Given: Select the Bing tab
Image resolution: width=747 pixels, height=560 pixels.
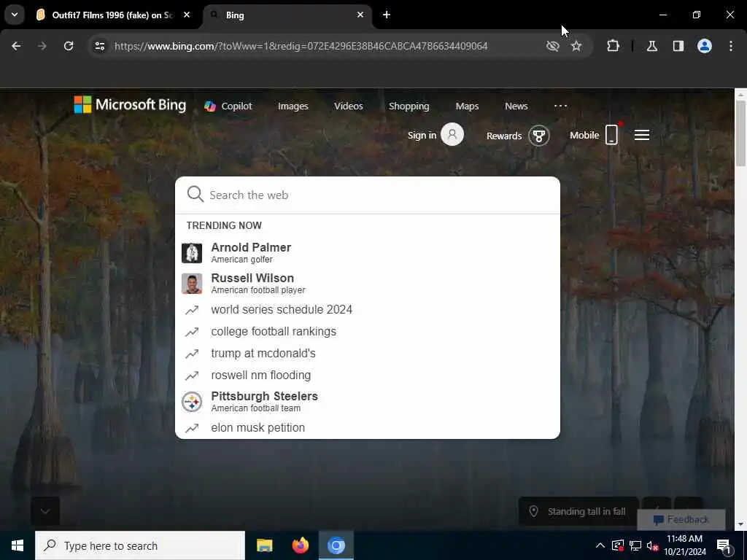Looking at the screenshot, I should click(287, 15).
